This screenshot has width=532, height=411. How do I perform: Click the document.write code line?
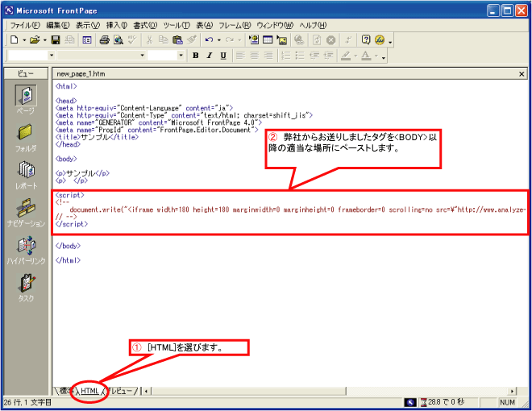point(298,210)
